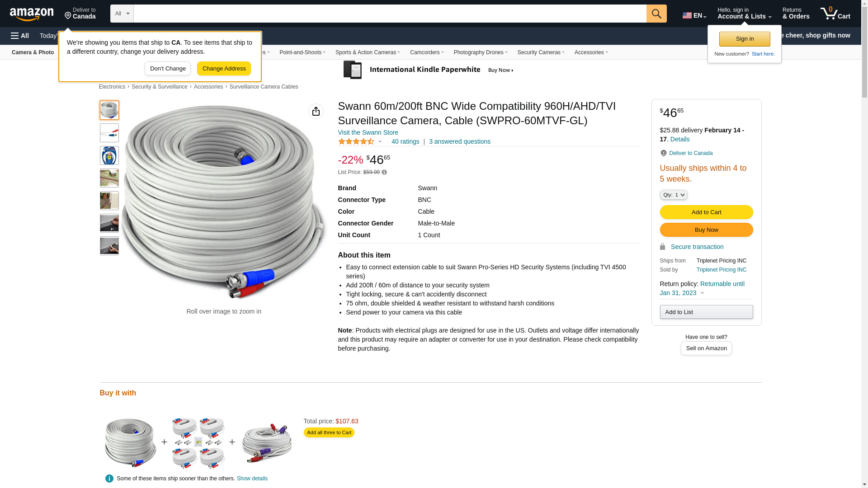
Task: Open the Visit the Swann Store link
Action: coord(368,132)
